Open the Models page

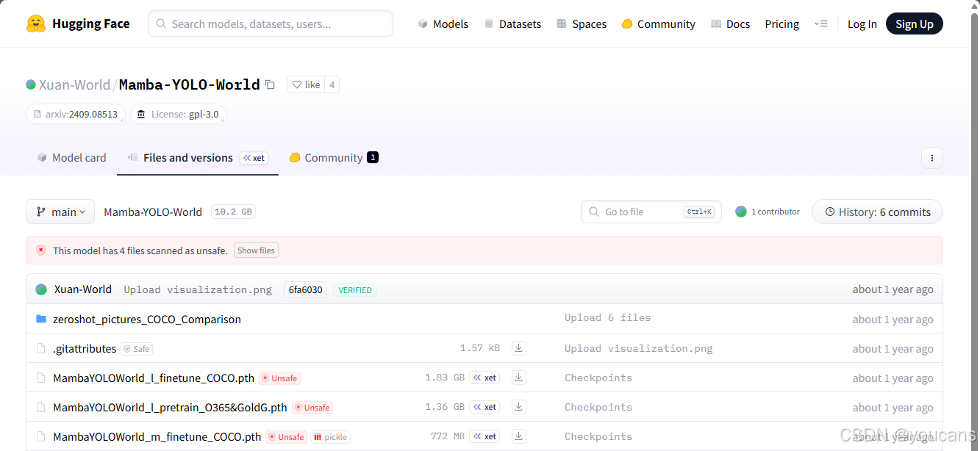point(443,24)
